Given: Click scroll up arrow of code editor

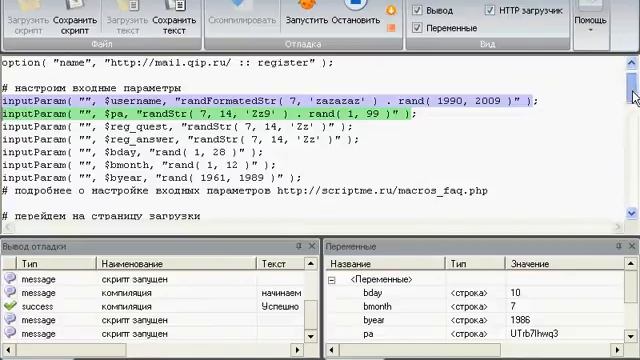Looking at the screenshot, I should click(x=631, y=63).
